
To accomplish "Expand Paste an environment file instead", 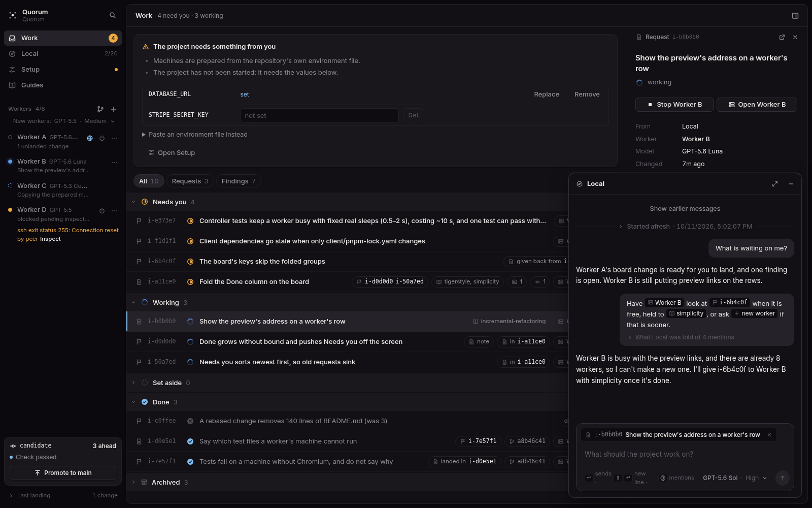I will 195,135.
